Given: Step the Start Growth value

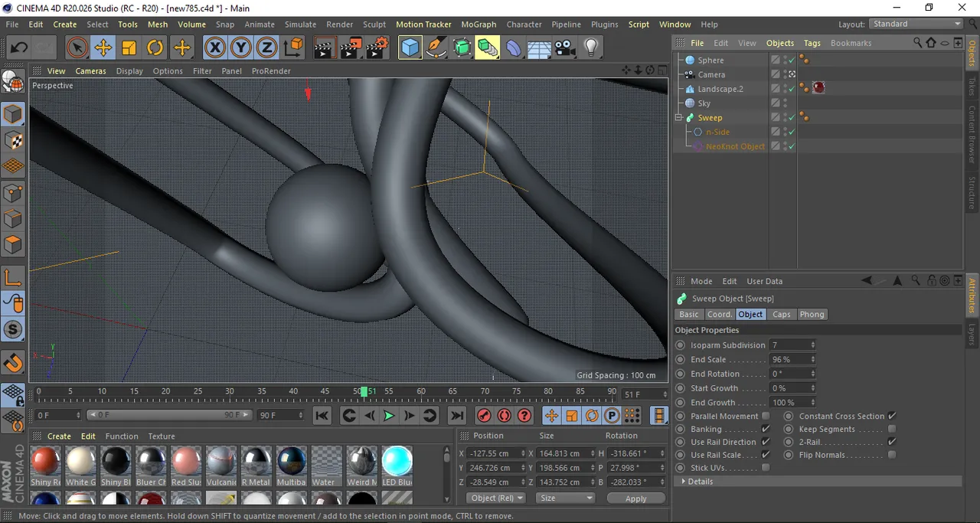Looking at the screenshot, I should point(813,388).
